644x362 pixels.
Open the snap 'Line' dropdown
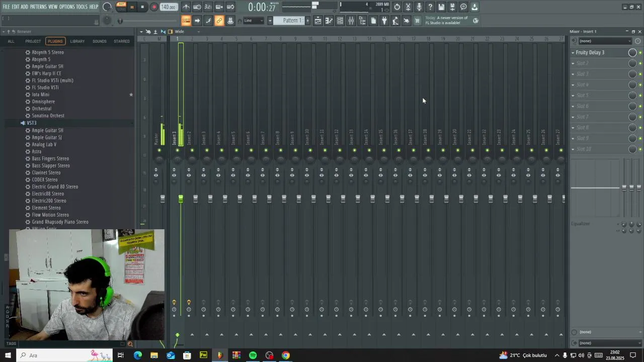point(254,21)
